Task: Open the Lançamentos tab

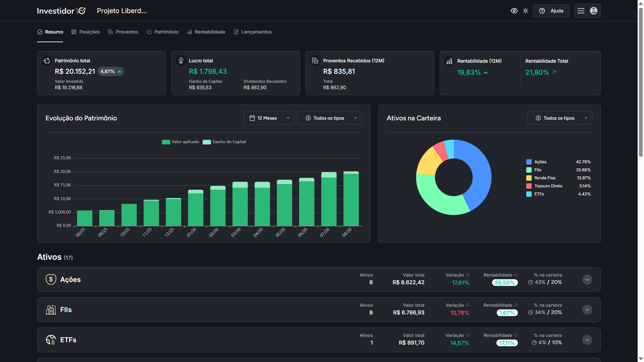Action: [253, 32]
